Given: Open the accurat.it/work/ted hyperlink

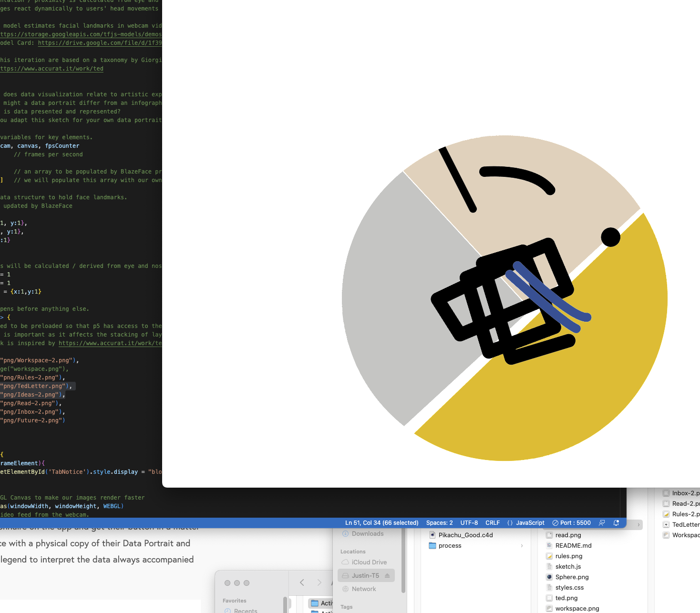Looking at the screenshot, I should pyautogui.click(x=51, y=68).
